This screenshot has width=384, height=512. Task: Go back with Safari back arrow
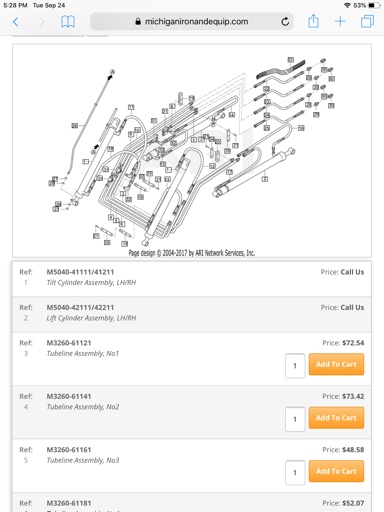point(15,22)
